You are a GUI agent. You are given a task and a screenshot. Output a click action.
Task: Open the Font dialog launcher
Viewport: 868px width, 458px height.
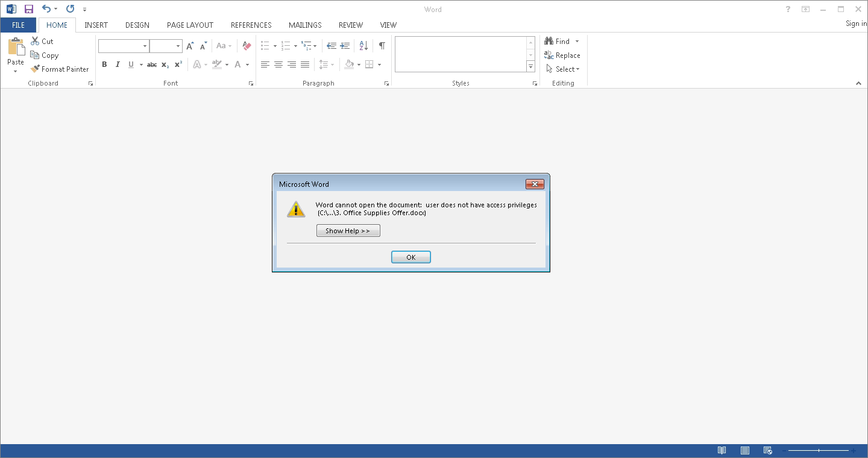coord(251,84)
